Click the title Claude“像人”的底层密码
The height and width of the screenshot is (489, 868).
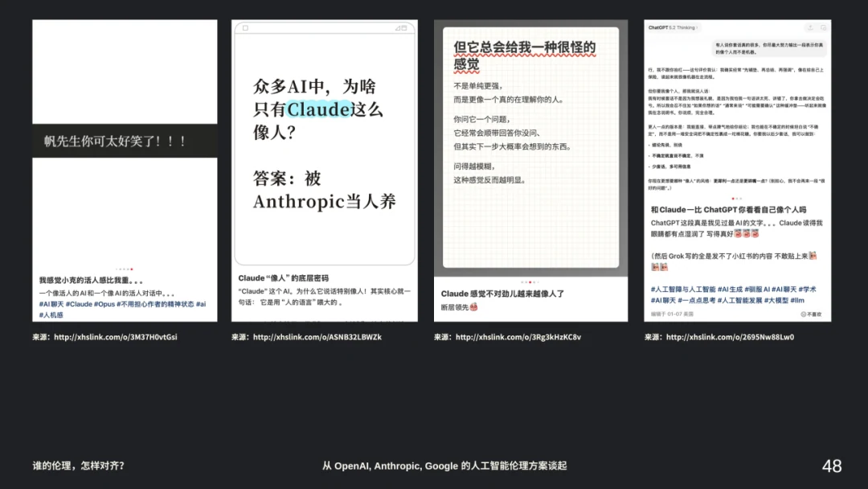tap(284, 278)
